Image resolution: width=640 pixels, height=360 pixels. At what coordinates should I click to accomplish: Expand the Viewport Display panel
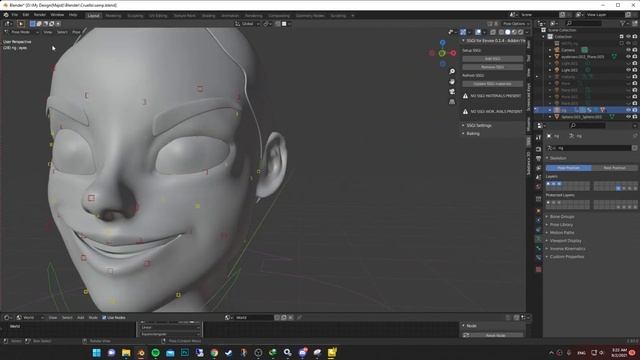point(565,241)
